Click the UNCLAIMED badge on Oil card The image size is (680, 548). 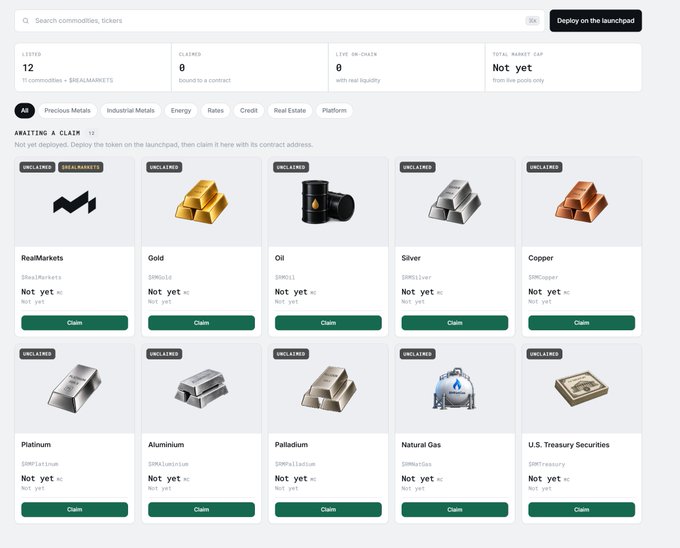click(291, 167)
